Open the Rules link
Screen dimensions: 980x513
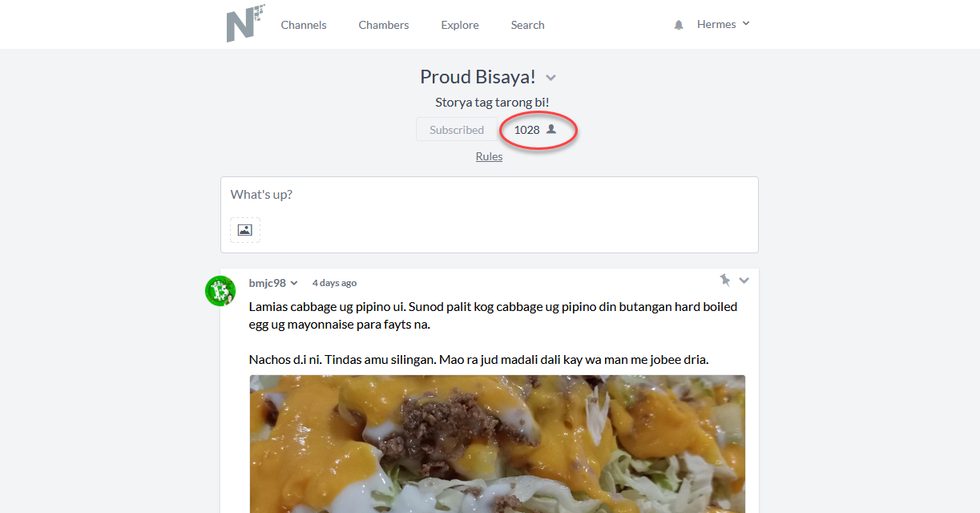(x=489, y=156)
